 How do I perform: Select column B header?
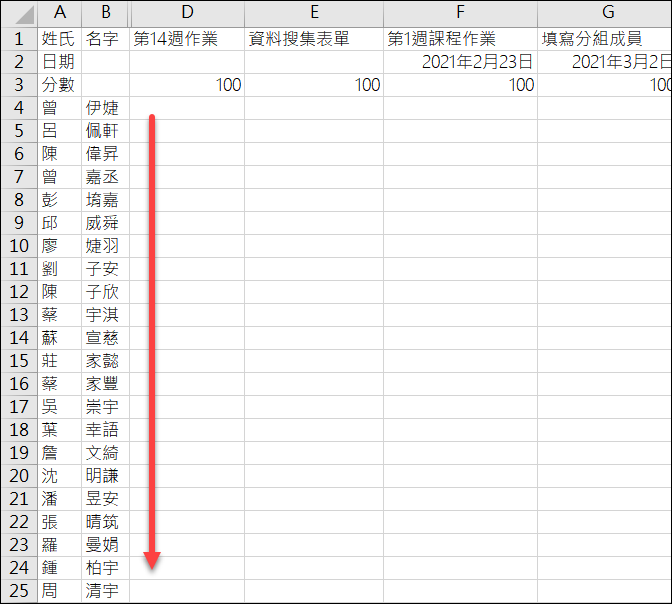105,13
